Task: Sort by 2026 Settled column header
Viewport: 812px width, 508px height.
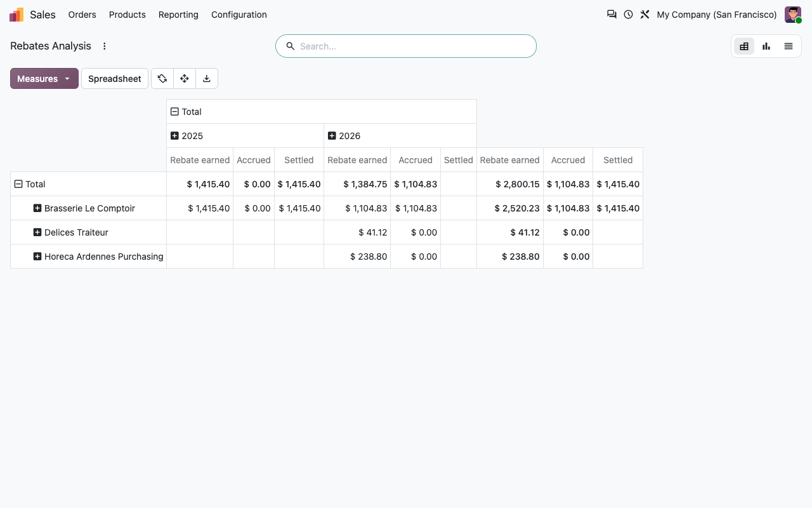Action: (459, 160)
